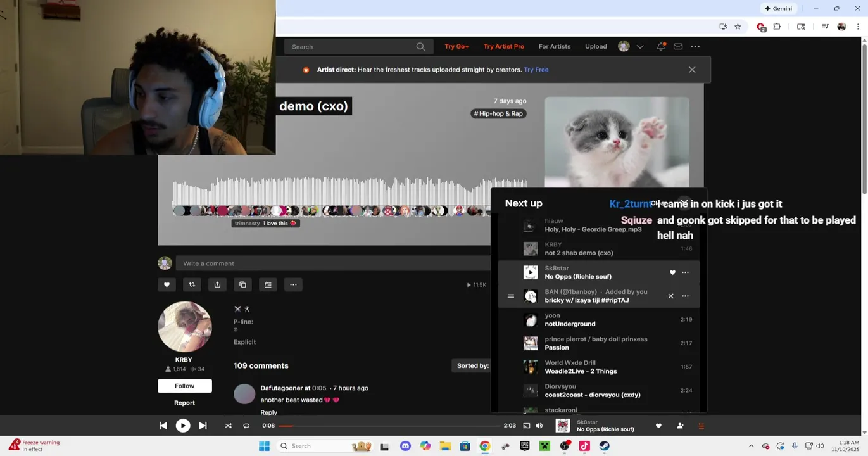Dismiss the Artist direct banner
868x456 pixels.
pos(692,70)
